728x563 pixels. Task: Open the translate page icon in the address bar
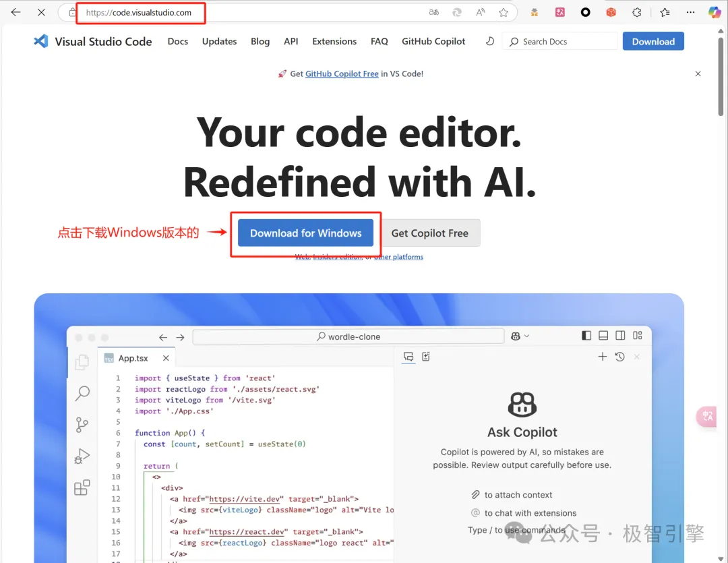point(433,13)
